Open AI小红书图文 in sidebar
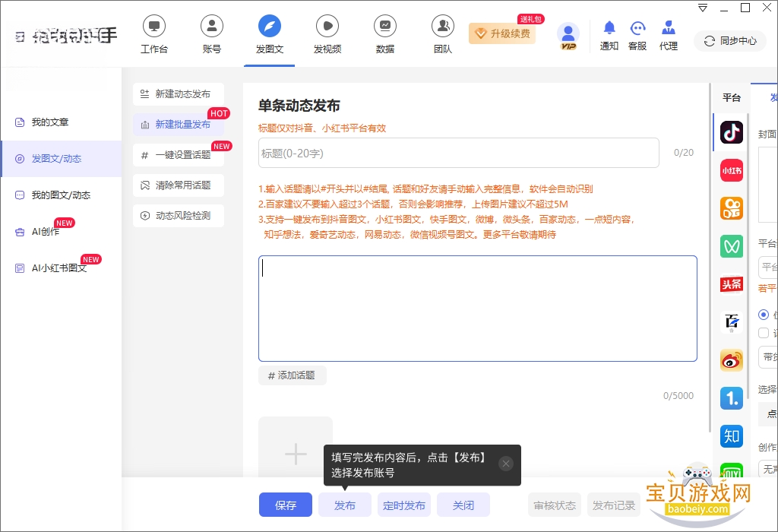Screen dimensions: 778x532 pyautogui.click(x=59, y=268)
